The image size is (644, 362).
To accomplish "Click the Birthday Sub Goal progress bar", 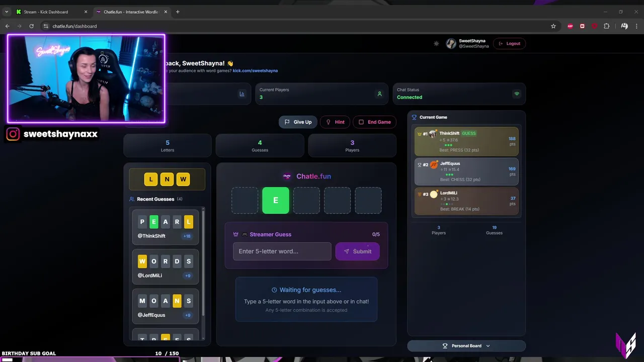I will pos(91,359).
